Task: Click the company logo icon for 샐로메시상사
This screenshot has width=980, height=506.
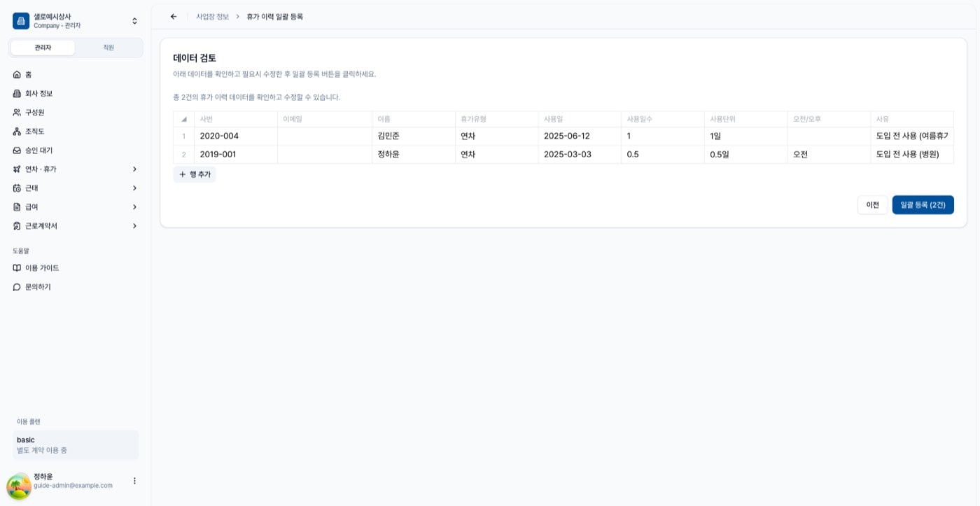Action: coord(21,21)
